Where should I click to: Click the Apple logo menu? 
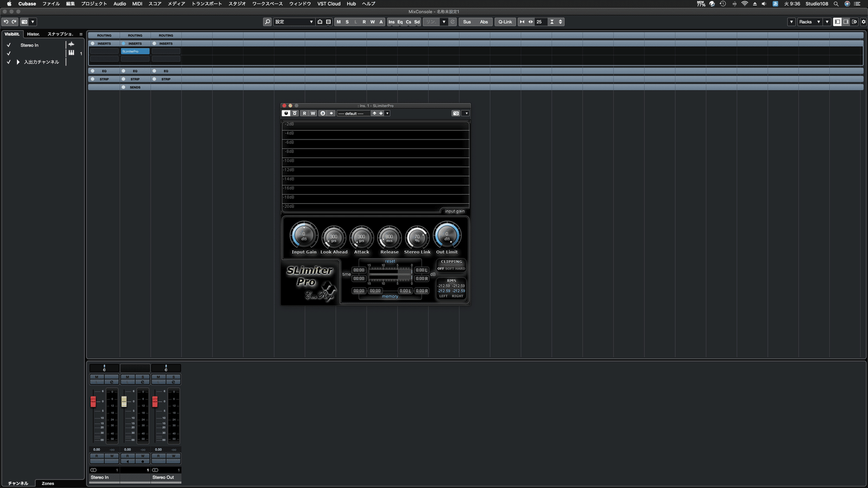tap(9, 4)
